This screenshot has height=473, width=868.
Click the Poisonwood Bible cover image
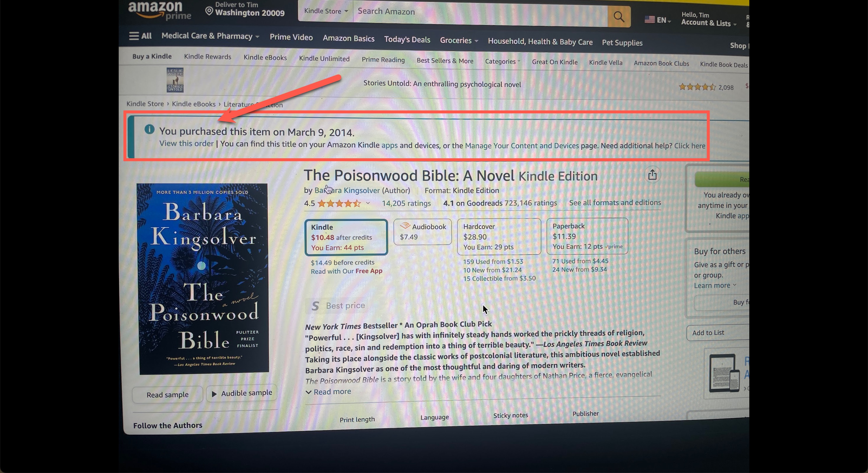(x=203, y=279)
